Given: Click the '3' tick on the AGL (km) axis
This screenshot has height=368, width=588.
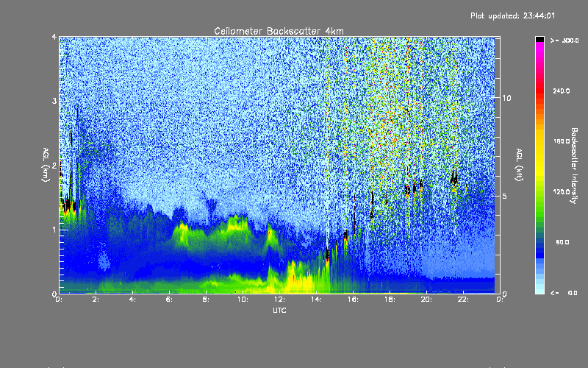Looking at the screenshot, I should [54, 101].
